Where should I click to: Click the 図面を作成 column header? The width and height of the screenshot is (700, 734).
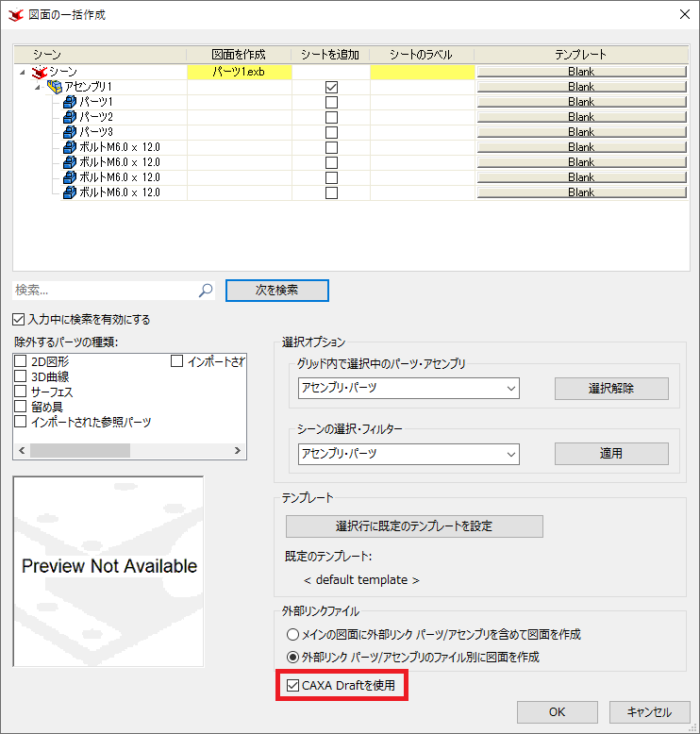pyautogui.click(x=239, y=55)
